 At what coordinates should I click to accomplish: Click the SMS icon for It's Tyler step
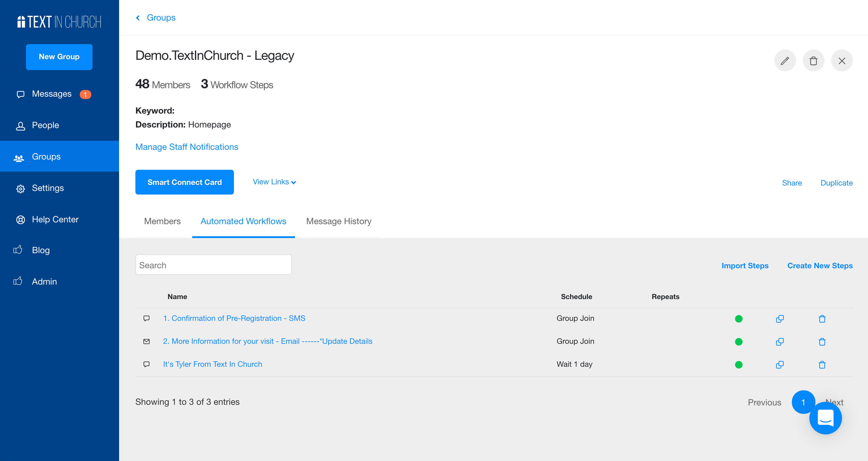tap(147, 364)
